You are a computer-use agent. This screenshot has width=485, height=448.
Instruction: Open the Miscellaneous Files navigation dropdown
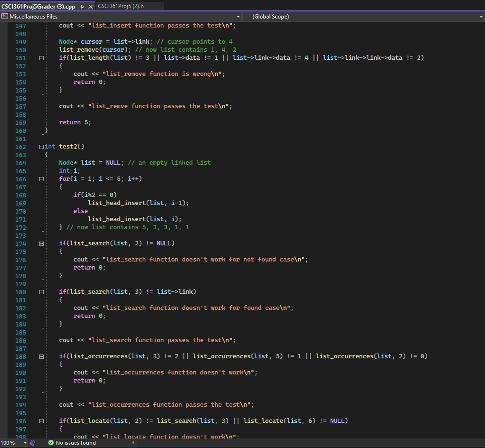[x=238, y=16]
